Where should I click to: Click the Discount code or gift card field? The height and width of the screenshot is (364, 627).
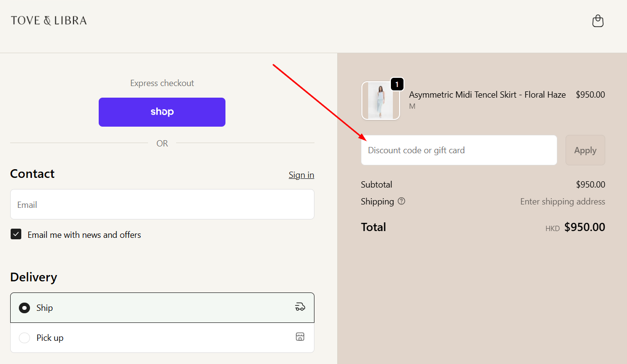point(459,150)
